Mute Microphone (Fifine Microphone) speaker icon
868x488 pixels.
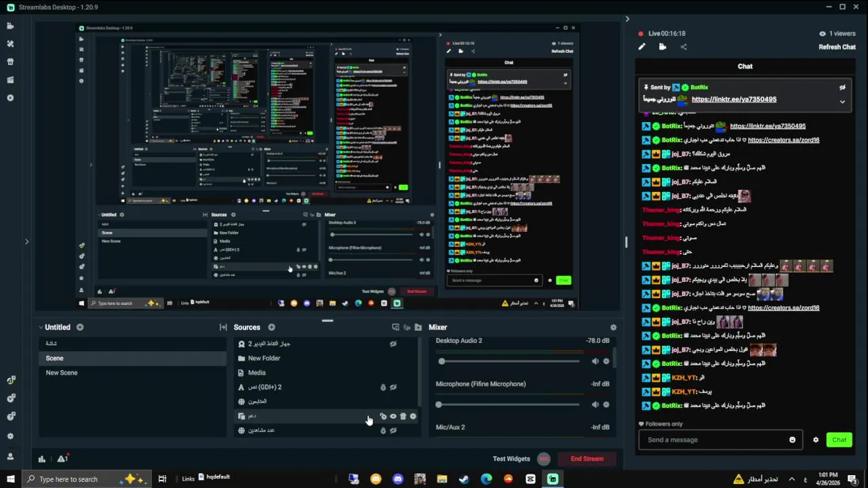(x=595, y=405)
